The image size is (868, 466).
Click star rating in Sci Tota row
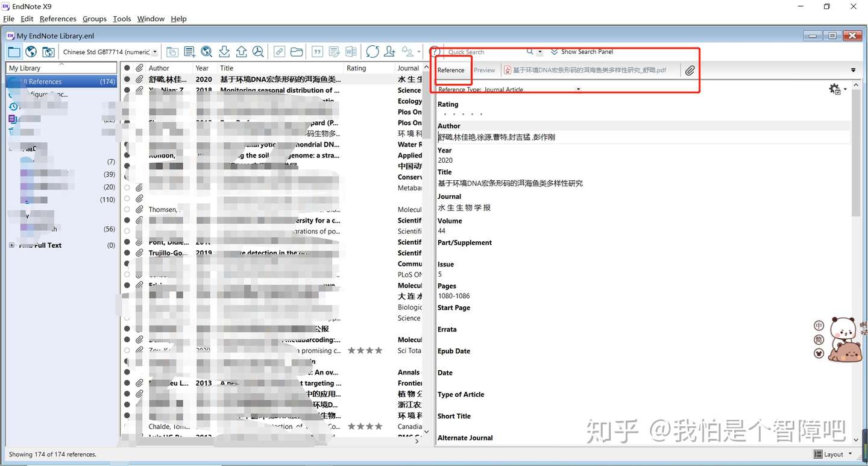(365, 350)
